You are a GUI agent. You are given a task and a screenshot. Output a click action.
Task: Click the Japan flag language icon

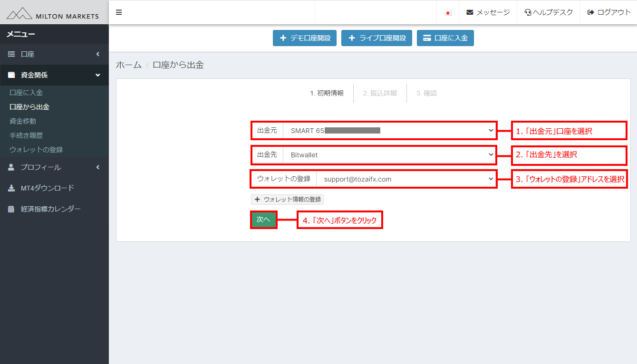click(x=447, y=13)
